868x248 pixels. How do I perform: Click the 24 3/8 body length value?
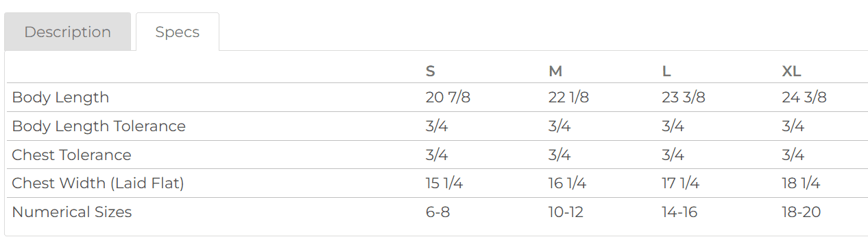click(804, 98)
